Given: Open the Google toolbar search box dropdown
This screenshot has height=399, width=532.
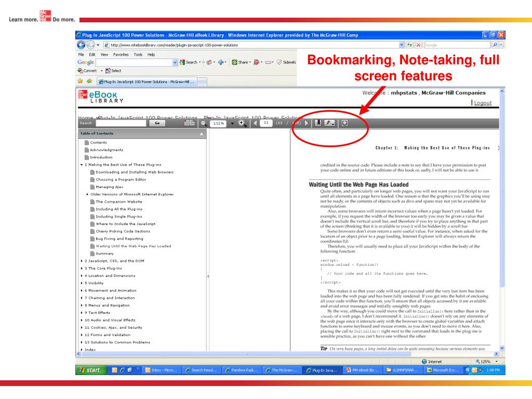Looking at the screenshot, I should click(x=175, y=62).
